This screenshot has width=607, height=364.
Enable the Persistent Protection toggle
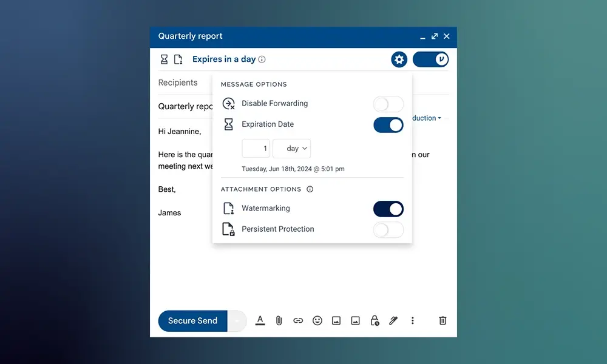coord(388,229)
